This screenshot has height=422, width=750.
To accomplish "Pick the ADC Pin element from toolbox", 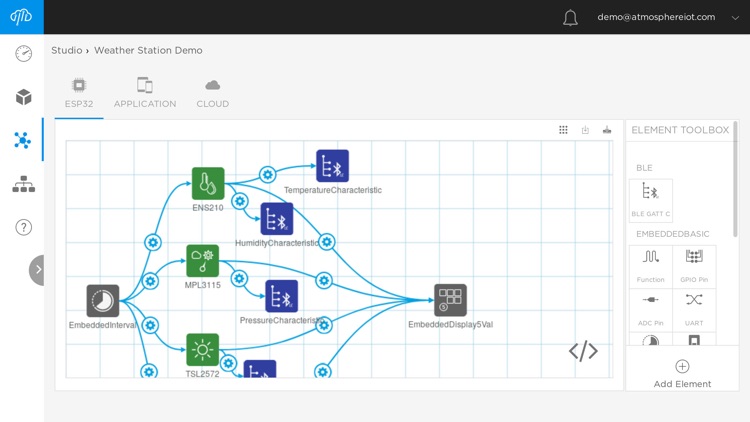I will (x=651, y=310).
